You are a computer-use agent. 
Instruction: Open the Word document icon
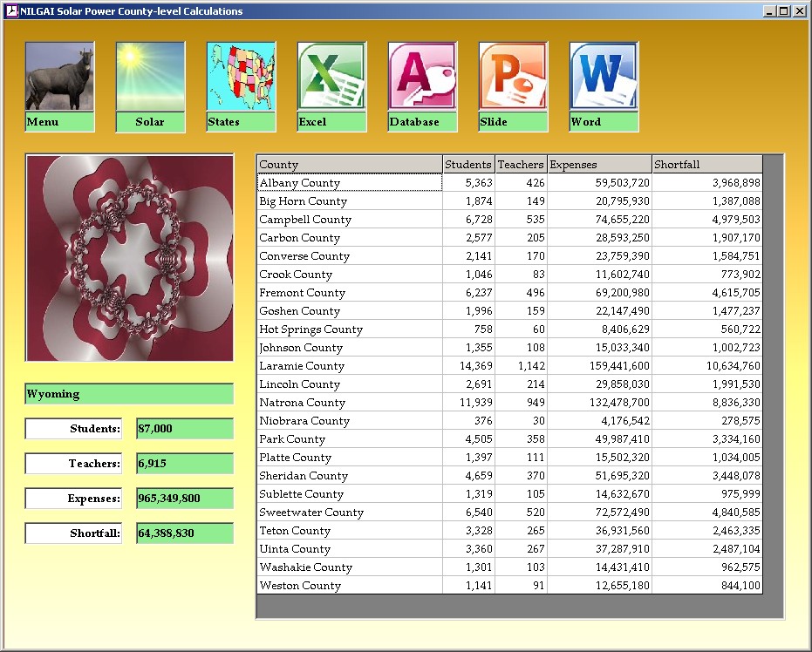[604, 77]
